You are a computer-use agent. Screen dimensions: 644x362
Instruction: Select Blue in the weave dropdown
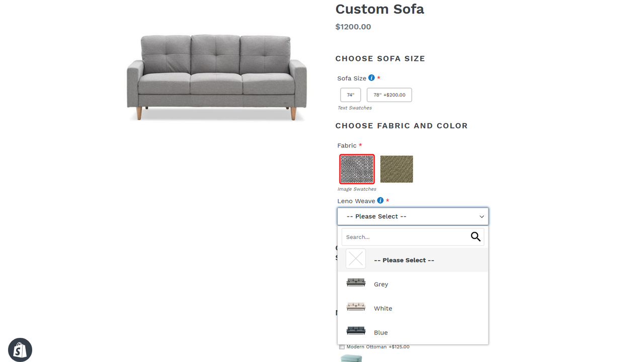coord(381,332)
